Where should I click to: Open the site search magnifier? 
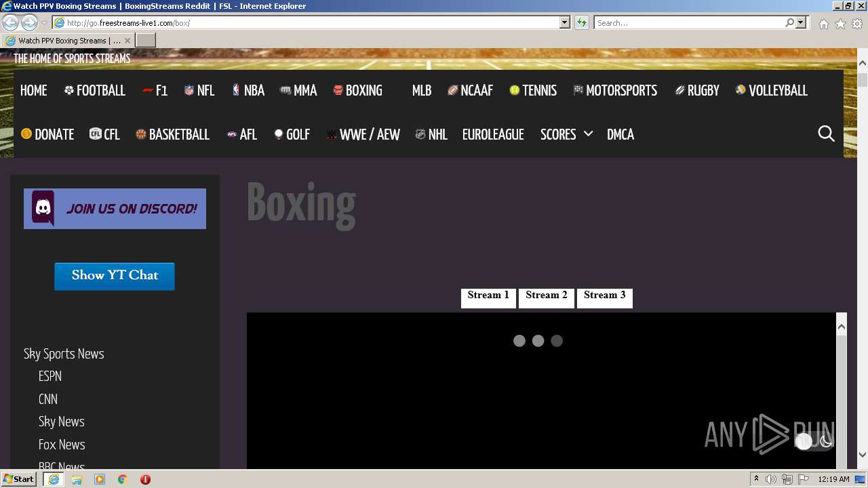point(826,134)
